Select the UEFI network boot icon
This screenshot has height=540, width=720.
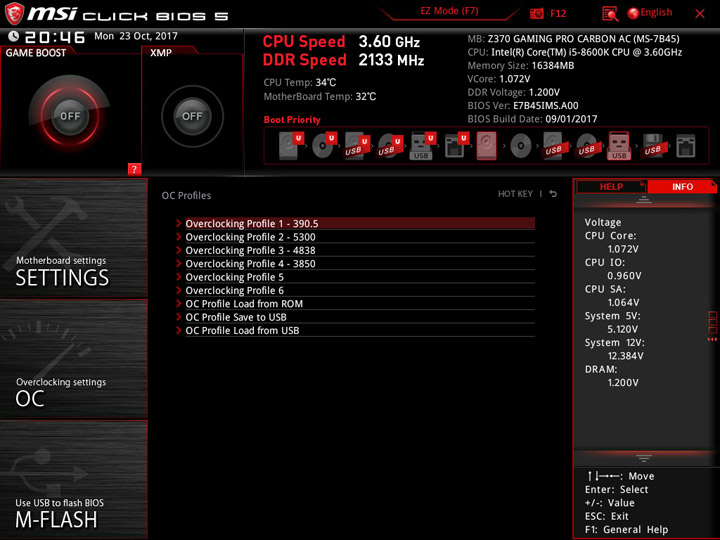pyautogui.click(x=456, y=146)
